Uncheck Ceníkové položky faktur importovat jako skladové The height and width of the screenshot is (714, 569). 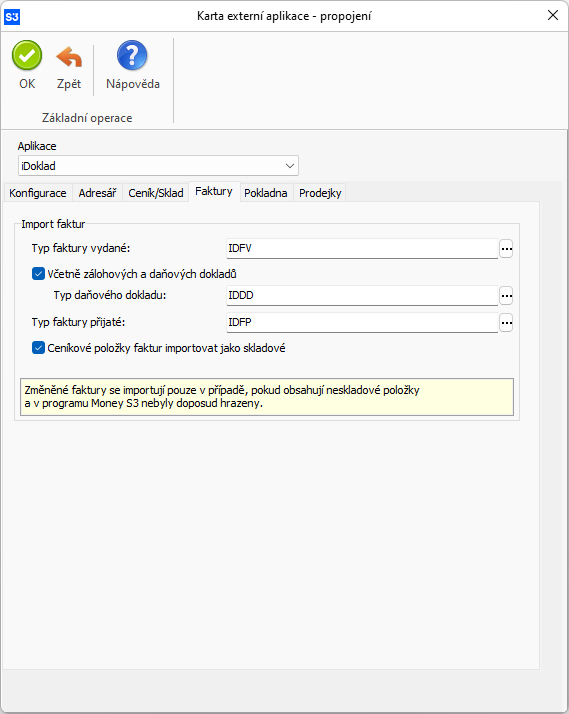click(x=38, y=348)
